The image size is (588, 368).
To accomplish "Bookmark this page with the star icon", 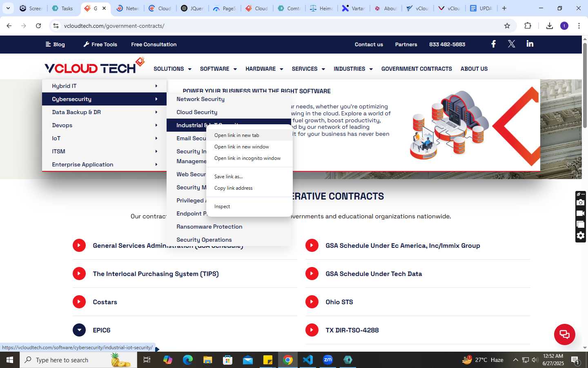I will click(x=507, y=26).
